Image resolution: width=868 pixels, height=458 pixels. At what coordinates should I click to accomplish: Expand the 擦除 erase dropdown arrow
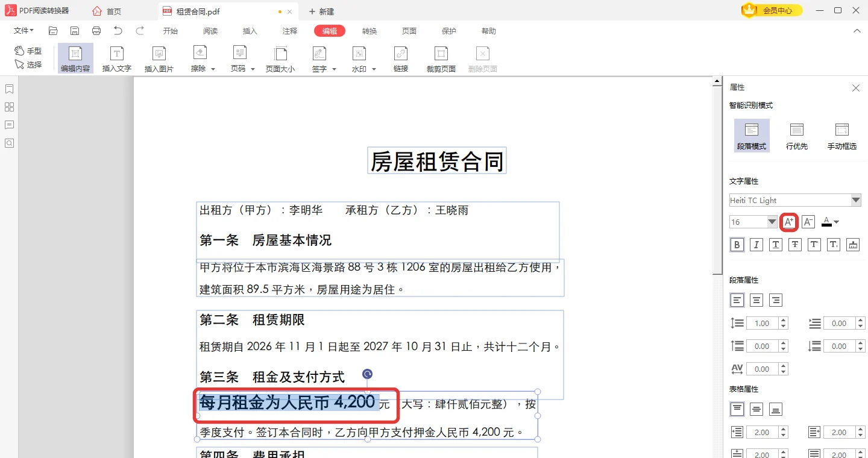213,69
